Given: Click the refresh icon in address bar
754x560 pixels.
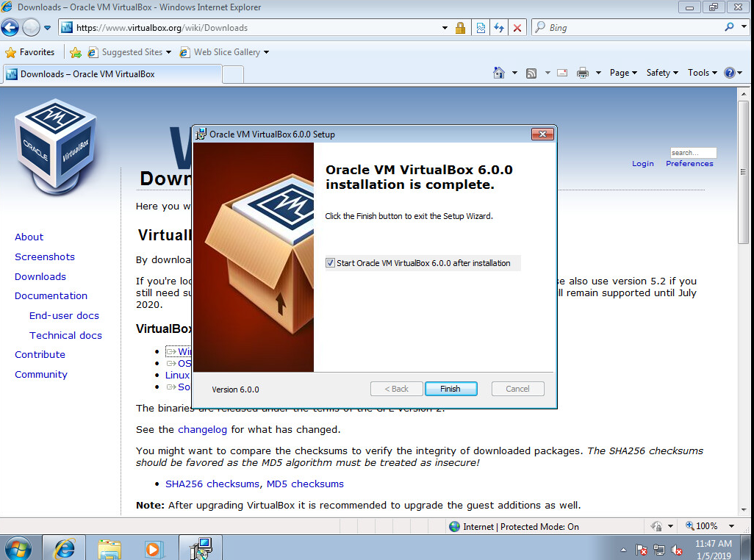Looking at the screenshot, I should point(499,28).
